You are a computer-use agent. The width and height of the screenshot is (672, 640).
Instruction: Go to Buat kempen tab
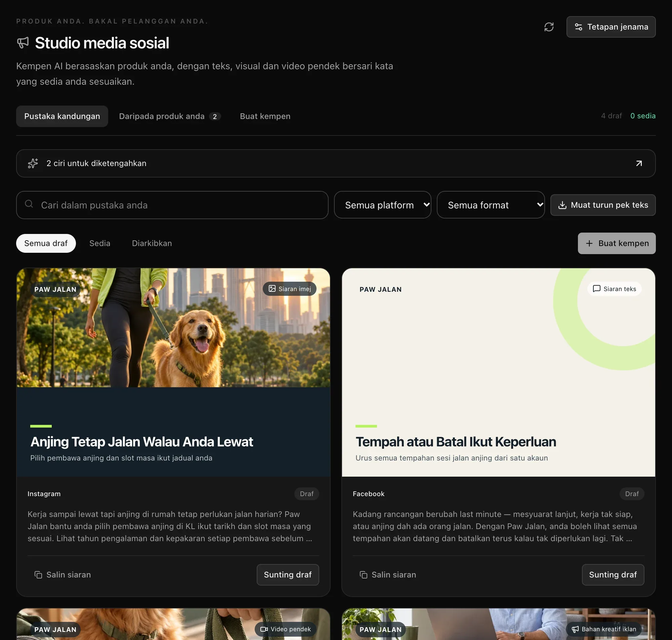[x=265, y=116]
